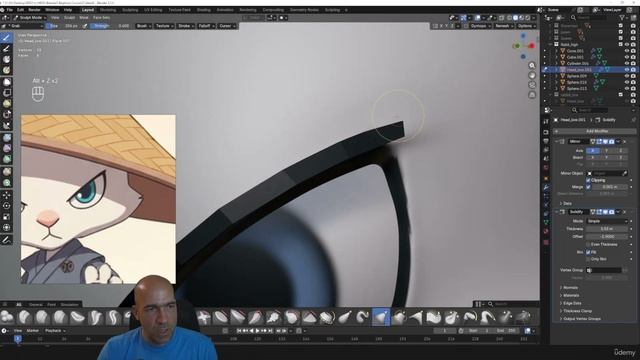Screen dimensions: 640x360
Task: Open the Render menu
Action: pos(34,10)
